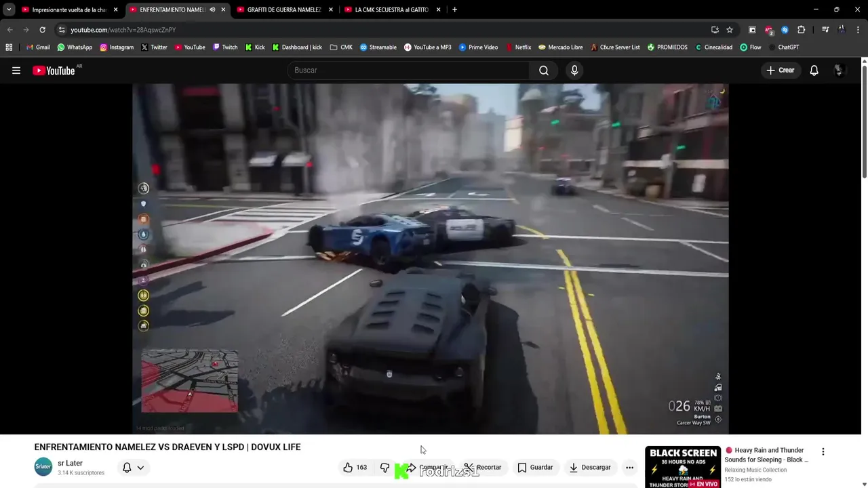The height and width of the screenshot is (488, 868).
Task: Open the Netflix bookmark
Action: [517, 47]
